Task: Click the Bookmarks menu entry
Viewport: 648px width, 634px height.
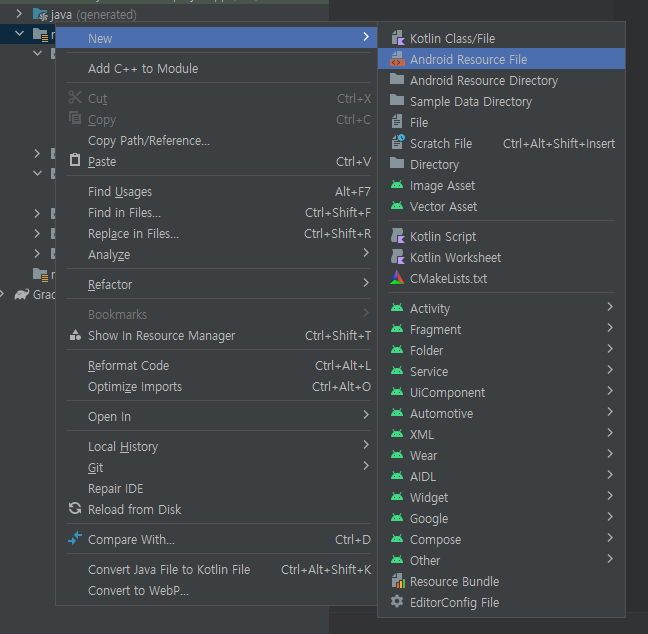Action: pyautogui.click(x=216, y=315)
